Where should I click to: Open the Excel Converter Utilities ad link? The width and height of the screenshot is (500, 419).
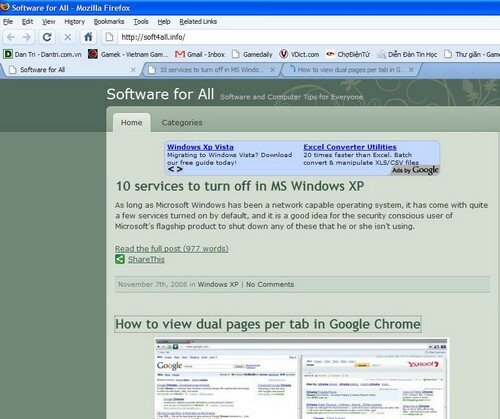coord(350,147)
